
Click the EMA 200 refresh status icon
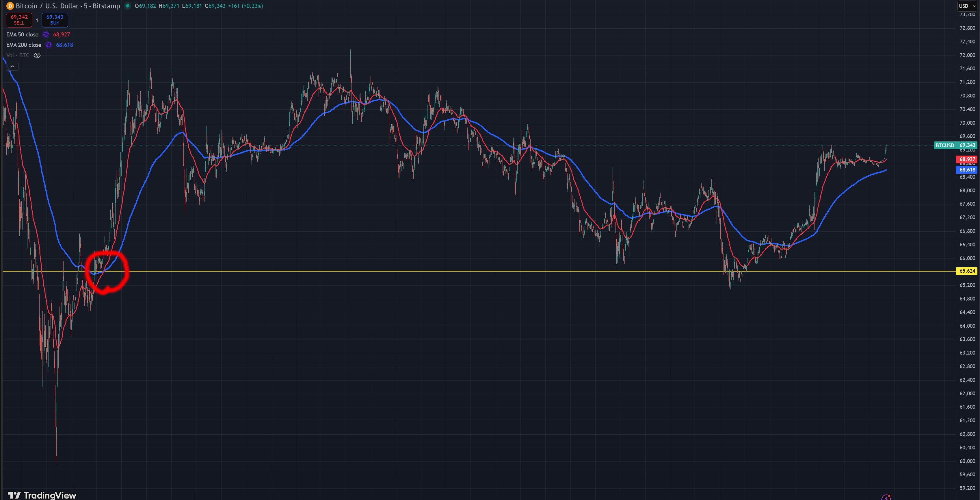[49, 45]
